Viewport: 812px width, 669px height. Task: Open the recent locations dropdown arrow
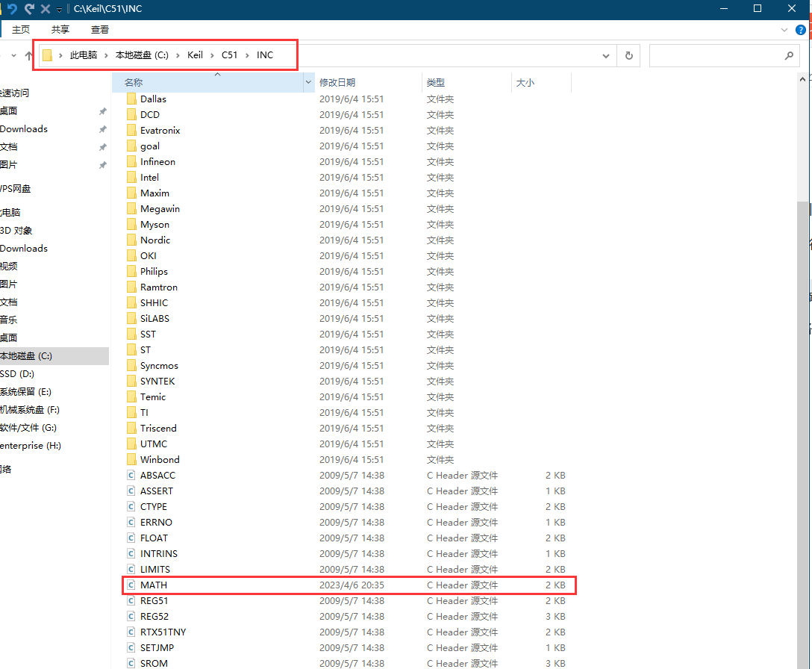[x=13, y=55]
